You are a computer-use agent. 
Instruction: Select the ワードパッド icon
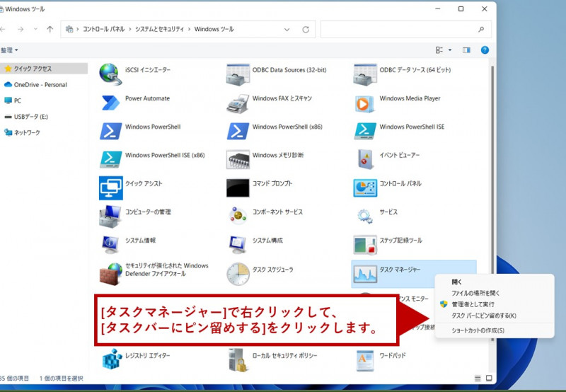pos(364,360)
